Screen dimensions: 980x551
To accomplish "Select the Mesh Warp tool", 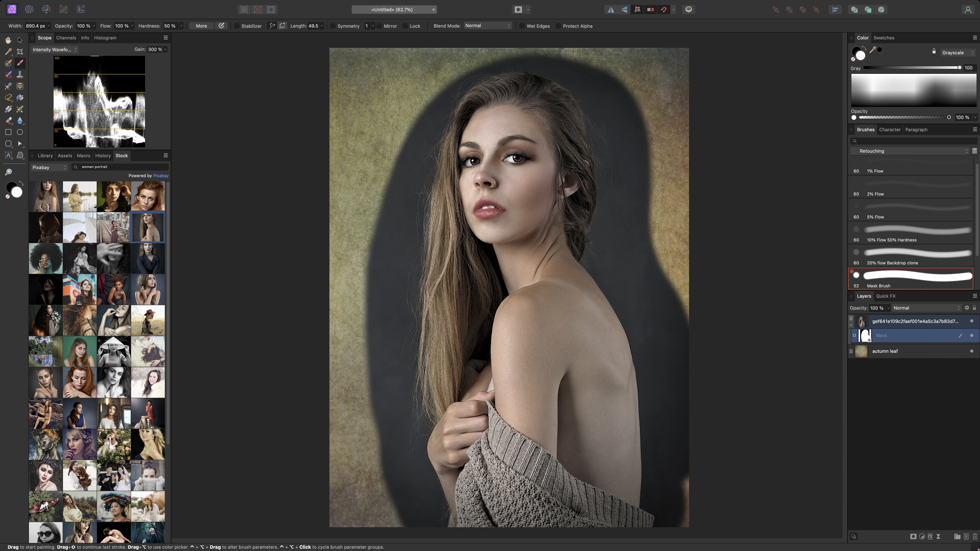I will (20, 155).
